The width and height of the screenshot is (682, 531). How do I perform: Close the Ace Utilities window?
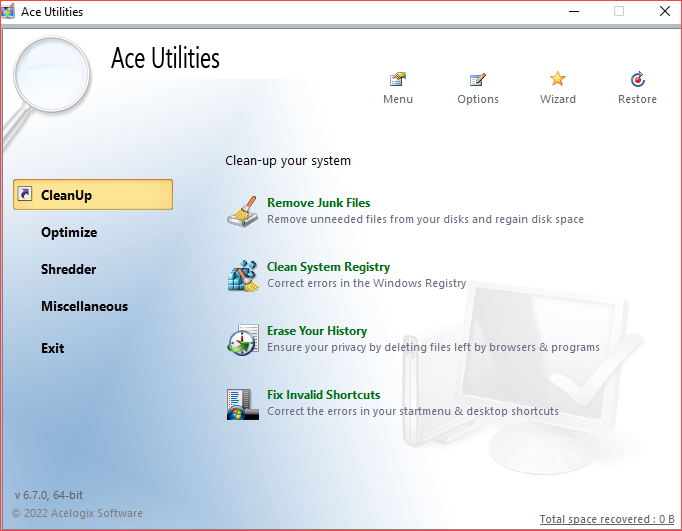pyautogui.click(x=665, y=11)
